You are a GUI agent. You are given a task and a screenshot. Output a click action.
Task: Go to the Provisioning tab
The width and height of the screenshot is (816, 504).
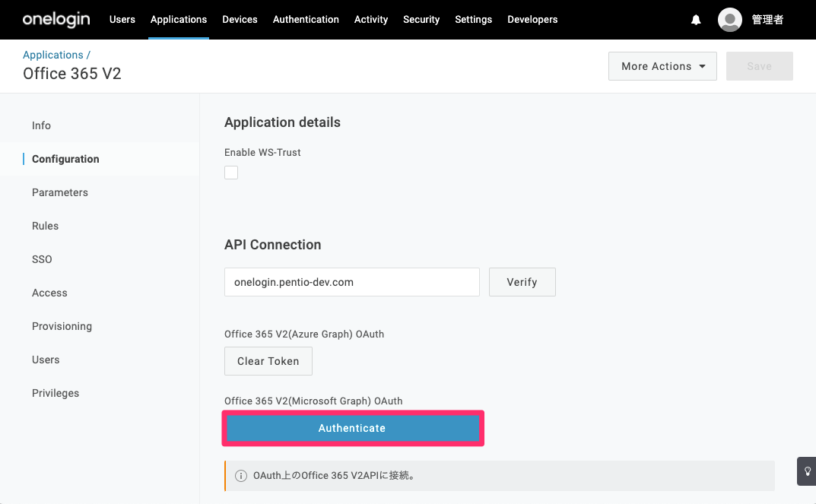(x=62, y=326)
